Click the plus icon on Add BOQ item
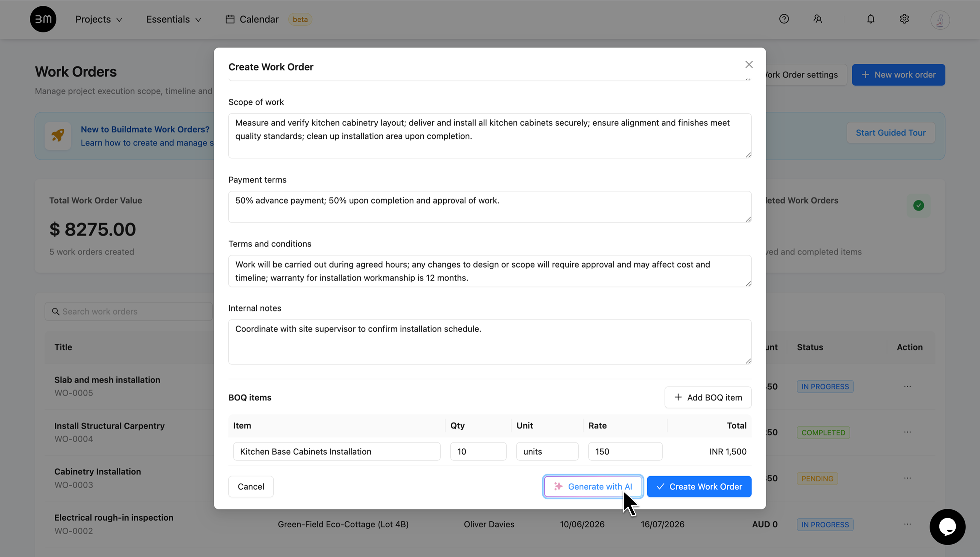This screenshot has width=980, height=557. point(678,397)
